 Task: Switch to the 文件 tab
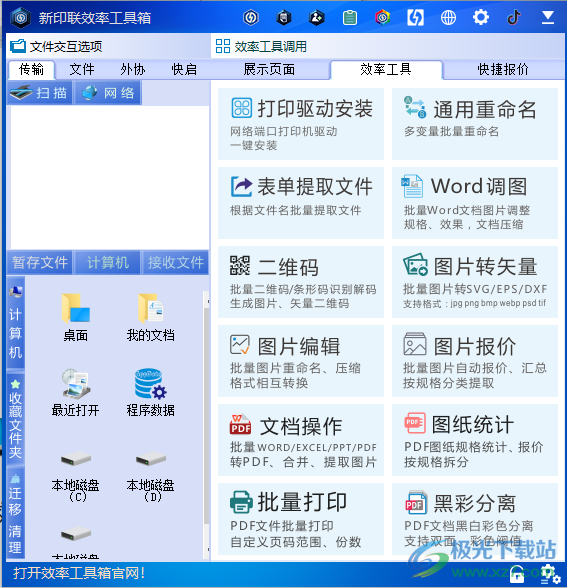tap(82, 69)
